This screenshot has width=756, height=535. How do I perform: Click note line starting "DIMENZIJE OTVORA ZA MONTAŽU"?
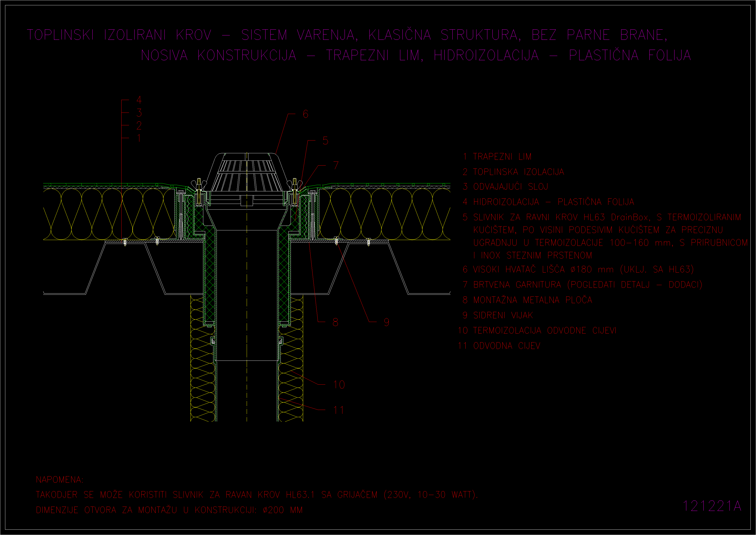[169, 510]
